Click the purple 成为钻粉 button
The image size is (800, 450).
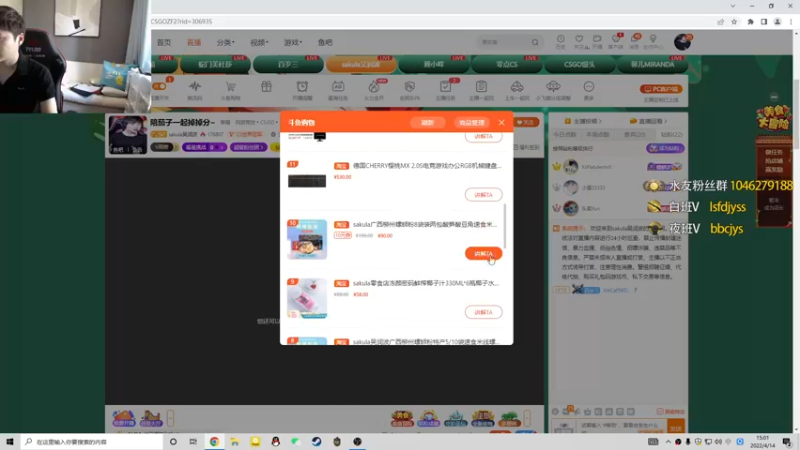click(665, 148)
